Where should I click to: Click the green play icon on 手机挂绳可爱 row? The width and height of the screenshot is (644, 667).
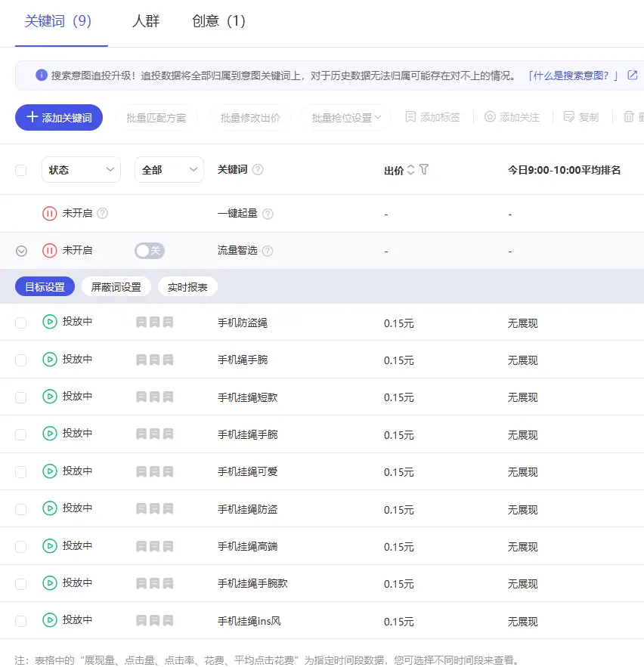(48, 471)
